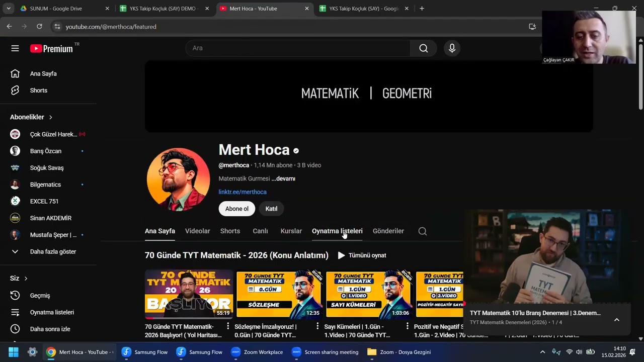Open Wi-Fi network status in tray
Screen dimensions: 644x362
[x=569, y=352]
